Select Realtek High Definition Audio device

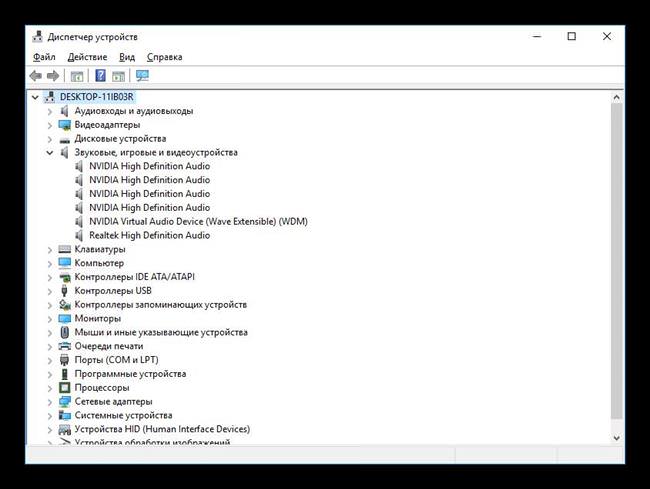coord(150,235)
